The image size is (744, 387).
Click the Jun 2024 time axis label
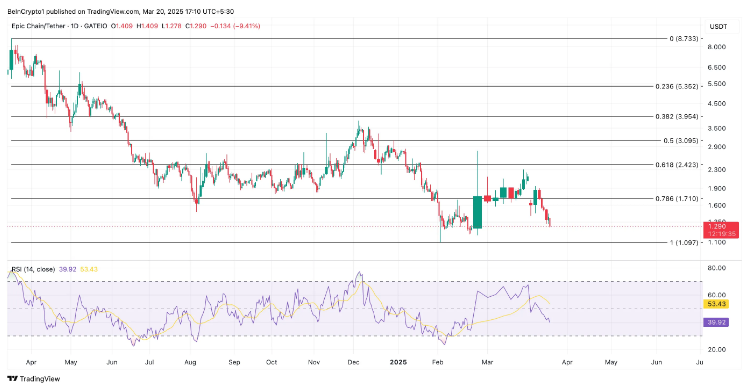[112, 362]
